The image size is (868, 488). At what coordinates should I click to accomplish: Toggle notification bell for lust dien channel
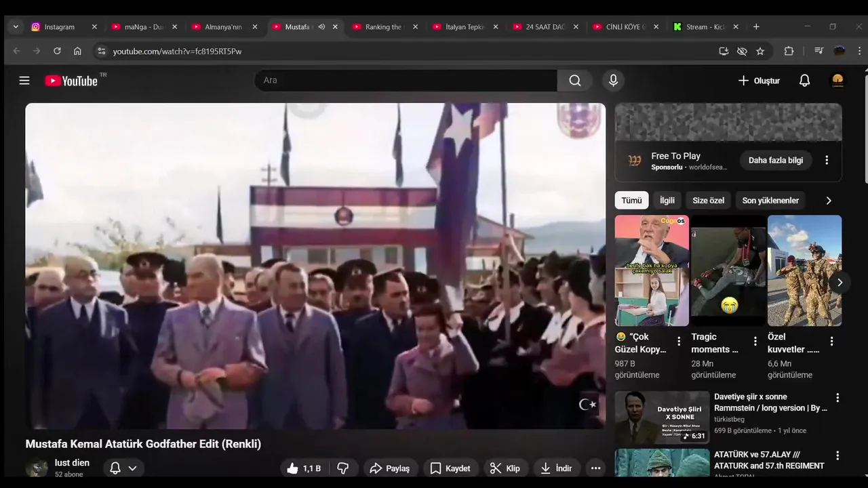(115, 468)
